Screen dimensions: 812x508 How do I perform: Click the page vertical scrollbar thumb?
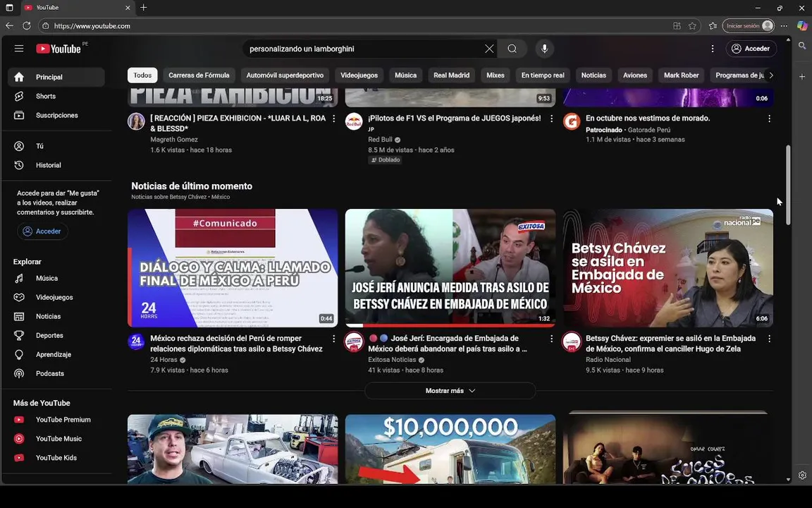click(x=788, y=185)
